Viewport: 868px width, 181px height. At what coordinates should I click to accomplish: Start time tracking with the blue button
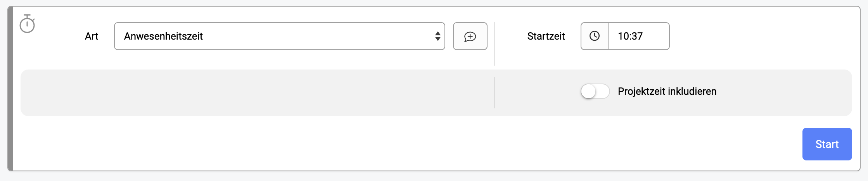pos(827,144)
